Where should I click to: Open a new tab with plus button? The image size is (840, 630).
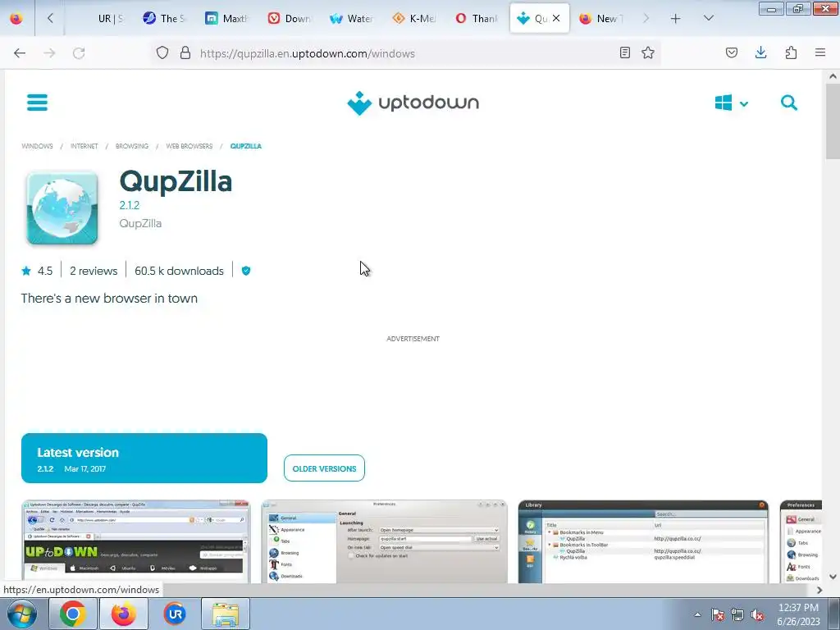click(676, 19)
